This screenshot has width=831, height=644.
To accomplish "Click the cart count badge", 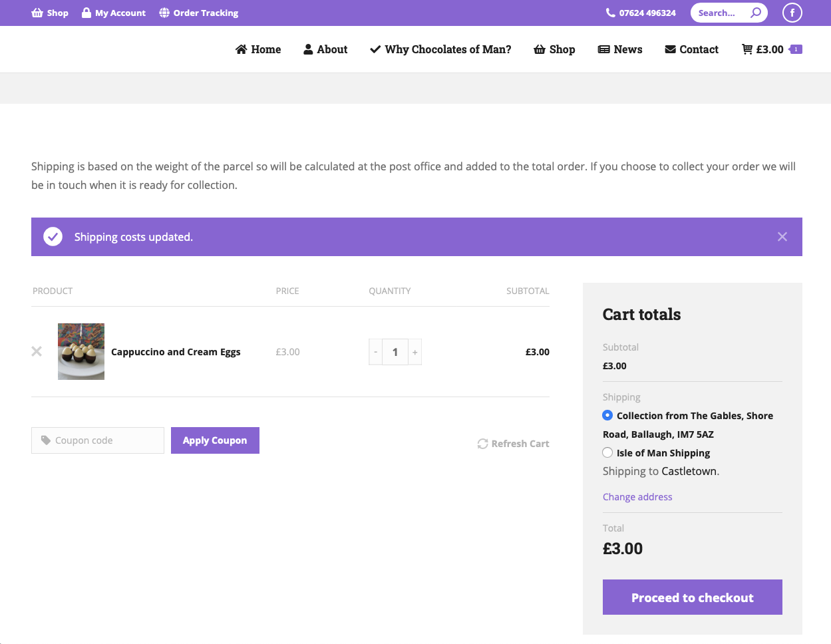I will click(x=796, y=49).
